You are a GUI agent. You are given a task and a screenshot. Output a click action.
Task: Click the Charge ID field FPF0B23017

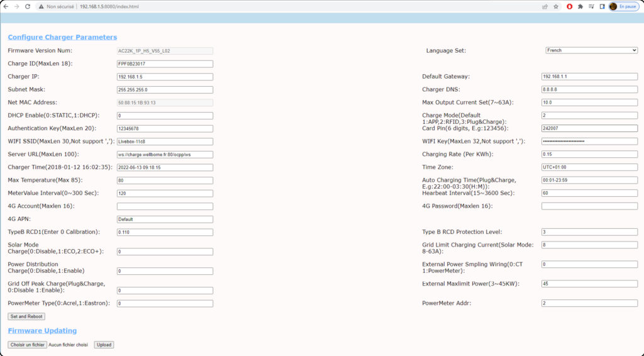pos(165,64)
